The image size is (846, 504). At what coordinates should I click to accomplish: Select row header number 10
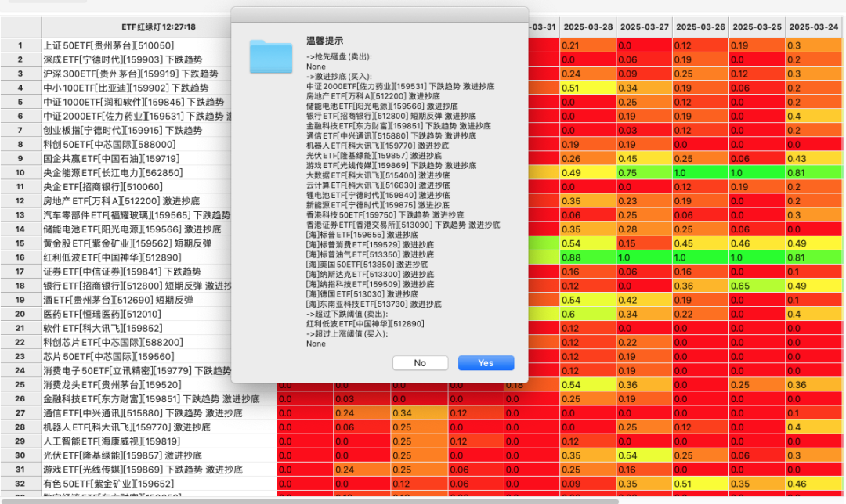pos(20,172)
